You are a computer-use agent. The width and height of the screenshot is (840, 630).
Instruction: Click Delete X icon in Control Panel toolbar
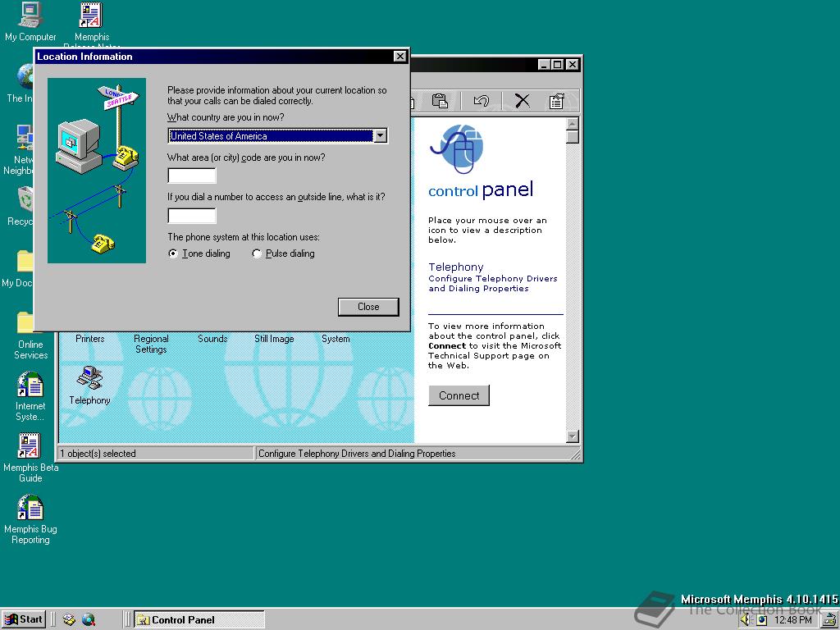(x=523, y=101)
